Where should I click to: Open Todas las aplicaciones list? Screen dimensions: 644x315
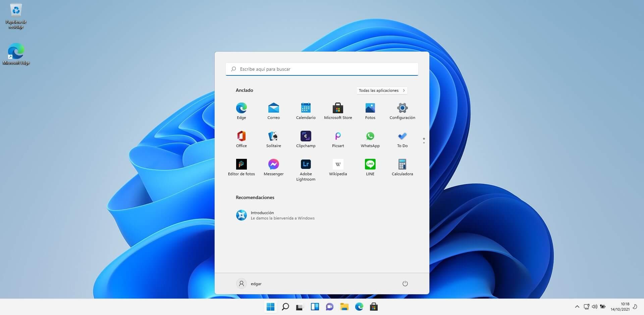pyautogui.click(x=382, y=90)
